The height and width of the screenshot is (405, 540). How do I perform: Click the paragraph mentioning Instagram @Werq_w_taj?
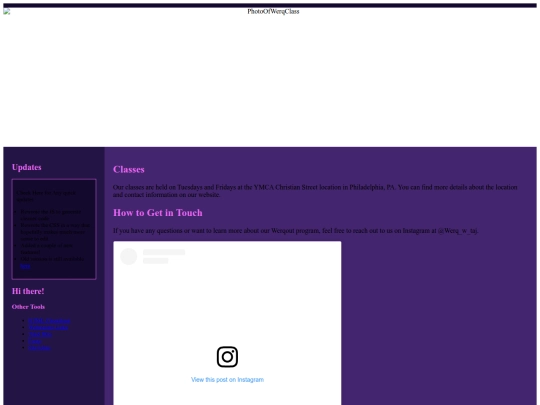pyautogui.click(x=295, y=231)
